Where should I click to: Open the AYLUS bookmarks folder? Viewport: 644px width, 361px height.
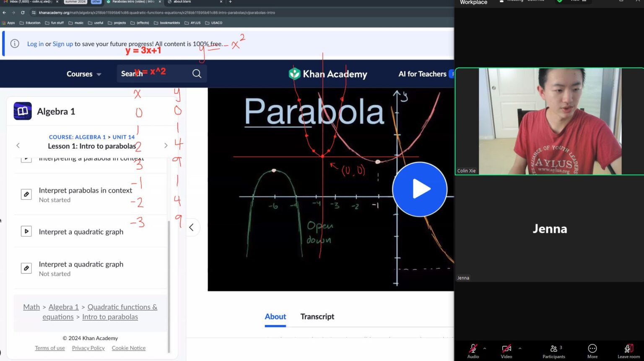pos(193,23)
